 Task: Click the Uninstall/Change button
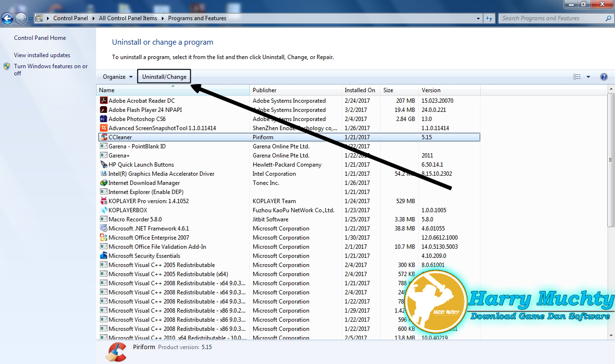pos(164,76)
